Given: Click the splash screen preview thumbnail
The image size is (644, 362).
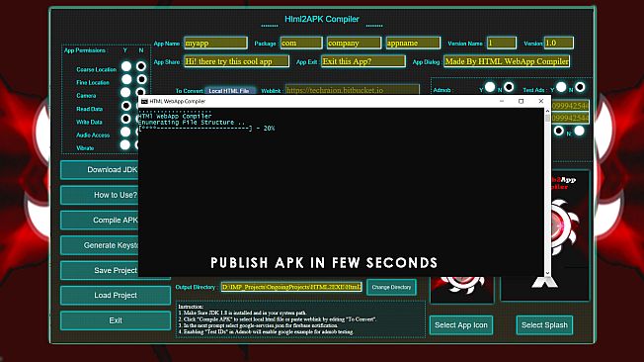Looking at the screenshot, I should coord(569,235).
